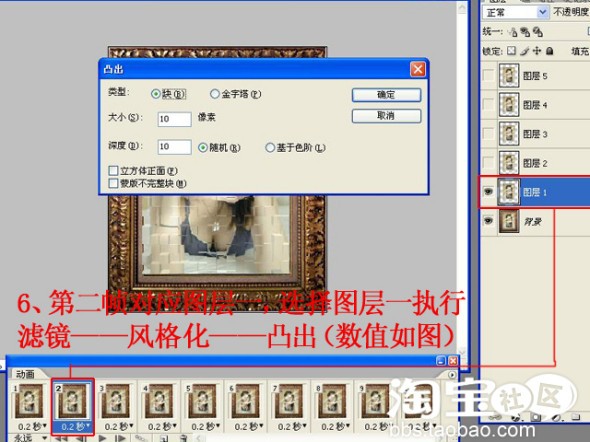Play the animation in the 动画 panel

pyautogui.click(x=102, y=438)
